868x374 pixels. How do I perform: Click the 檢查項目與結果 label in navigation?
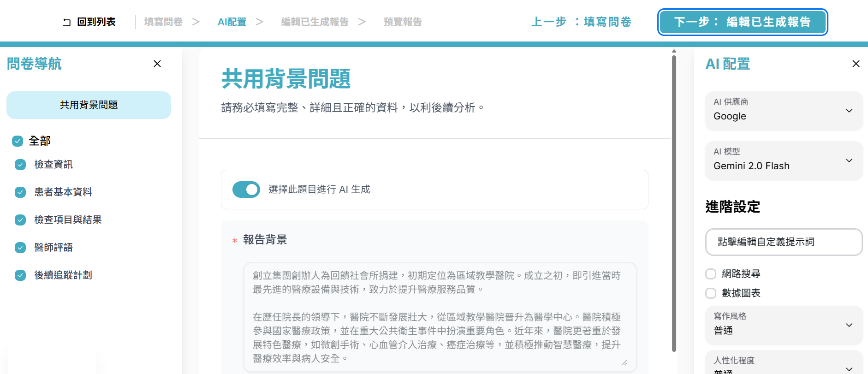(x=68, y=220)
